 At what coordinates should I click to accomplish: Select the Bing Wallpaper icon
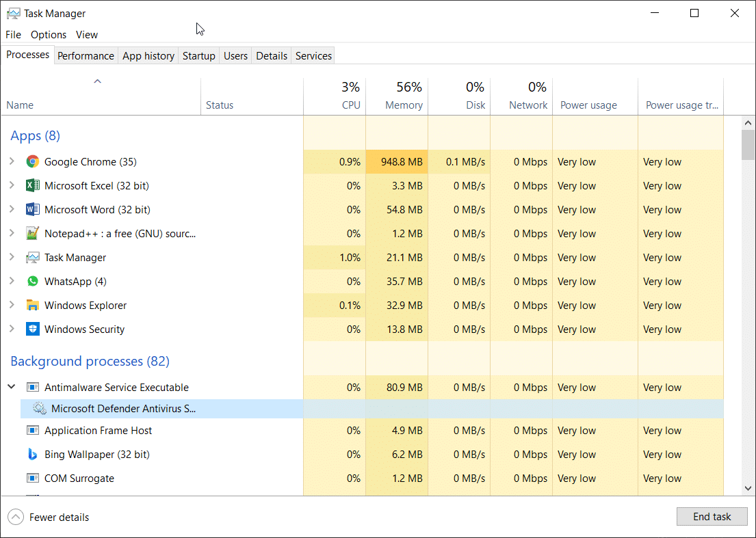pyautogui.click(x=33, y=454)
